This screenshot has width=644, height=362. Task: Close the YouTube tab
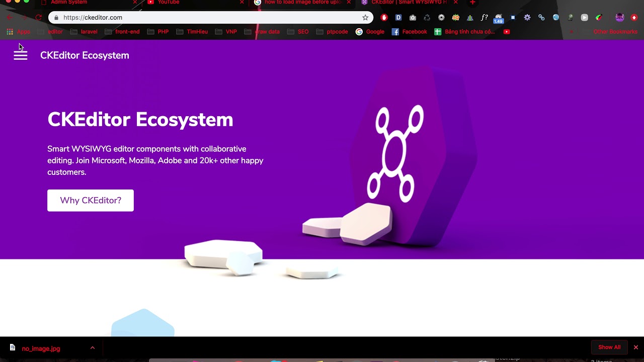(x=242, y=3)
